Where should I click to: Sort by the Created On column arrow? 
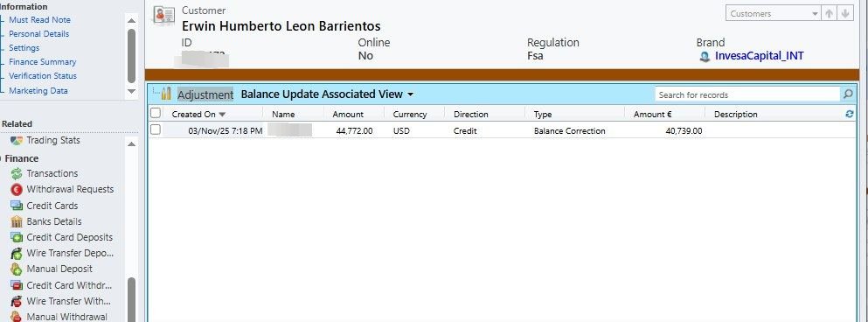(x=223, y=115)
